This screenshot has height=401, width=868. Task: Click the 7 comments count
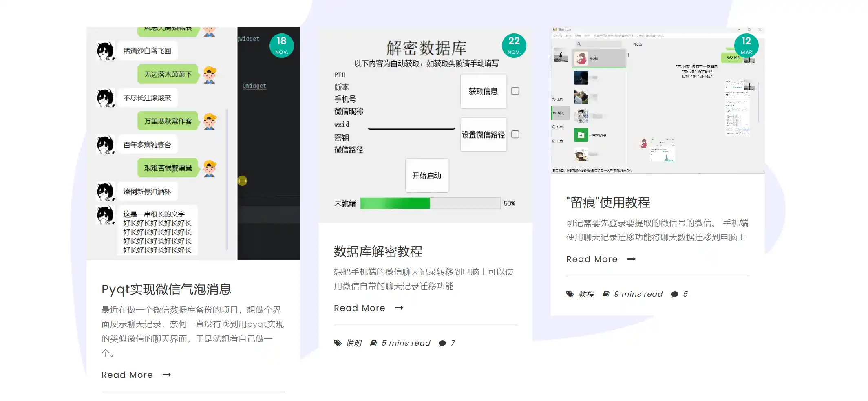click(x=453, y=343)
